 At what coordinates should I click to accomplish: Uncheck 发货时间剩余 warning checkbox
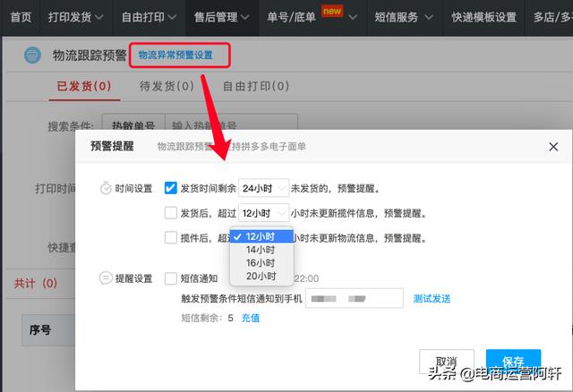tap(171, 188)
